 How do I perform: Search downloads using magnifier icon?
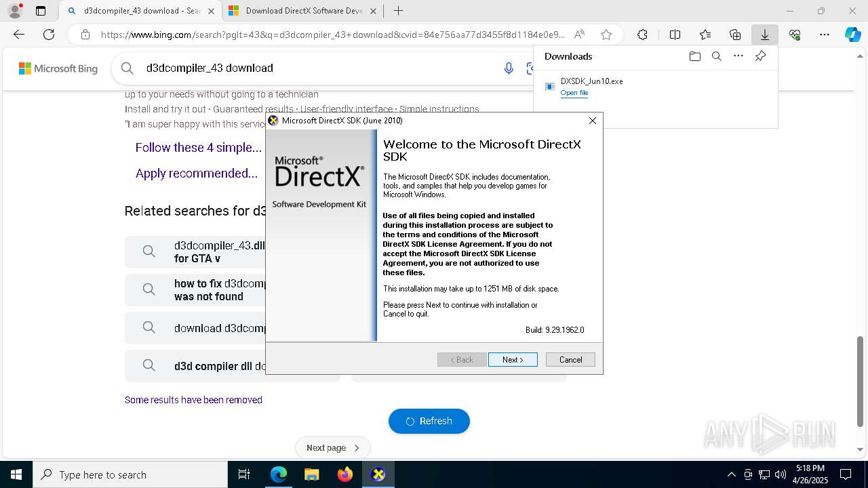click(x=716, y=56)
